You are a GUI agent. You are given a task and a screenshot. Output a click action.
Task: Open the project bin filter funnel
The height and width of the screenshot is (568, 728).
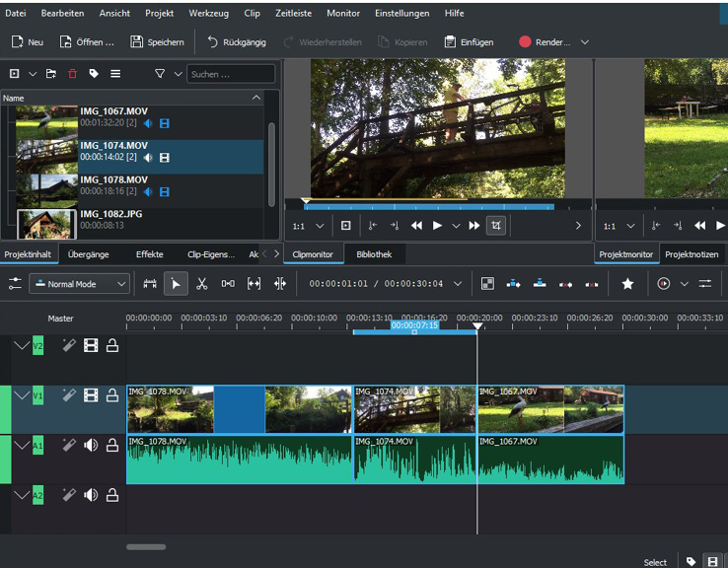point(160,74)
